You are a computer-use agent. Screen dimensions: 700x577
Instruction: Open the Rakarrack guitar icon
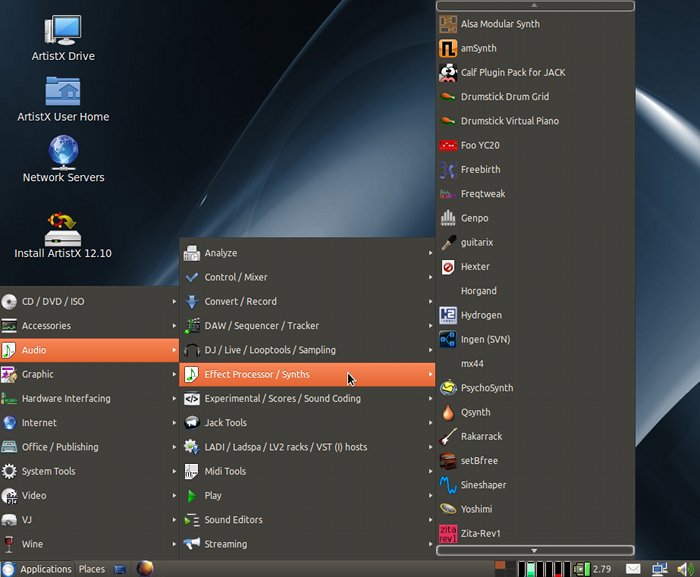pos(448,436)
